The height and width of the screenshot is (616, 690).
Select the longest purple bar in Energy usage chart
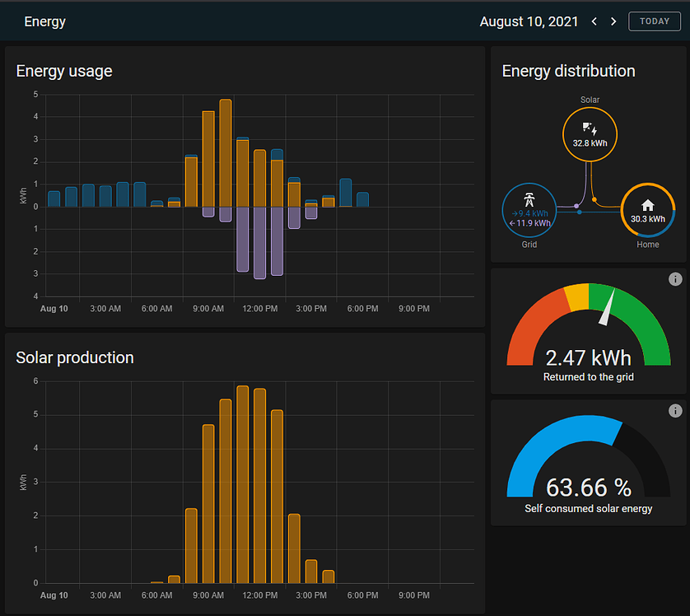pyautogui.click(x=259, y=242)
